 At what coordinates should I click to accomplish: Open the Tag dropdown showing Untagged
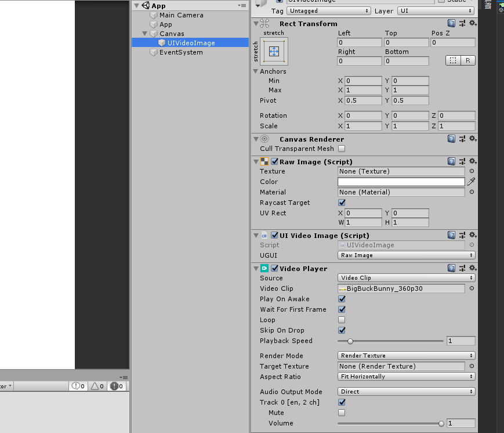(x=328, y=11)
